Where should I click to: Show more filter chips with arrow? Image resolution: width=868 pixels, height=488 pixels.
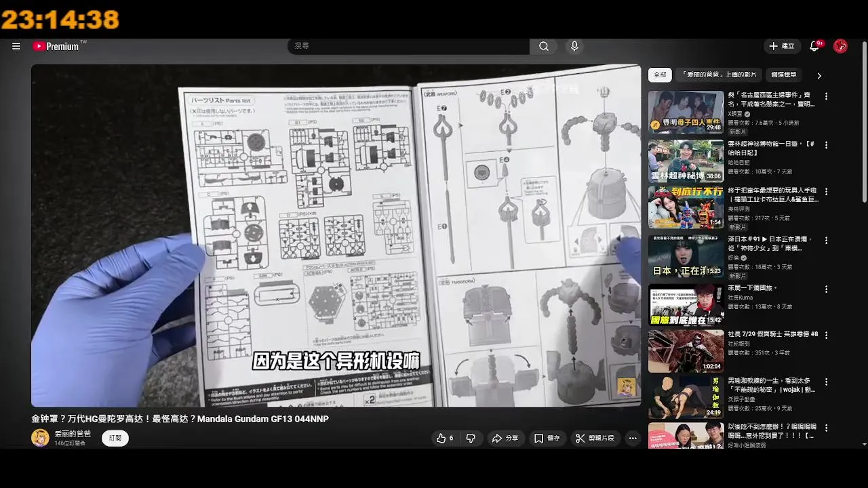[x=818, y=75]
